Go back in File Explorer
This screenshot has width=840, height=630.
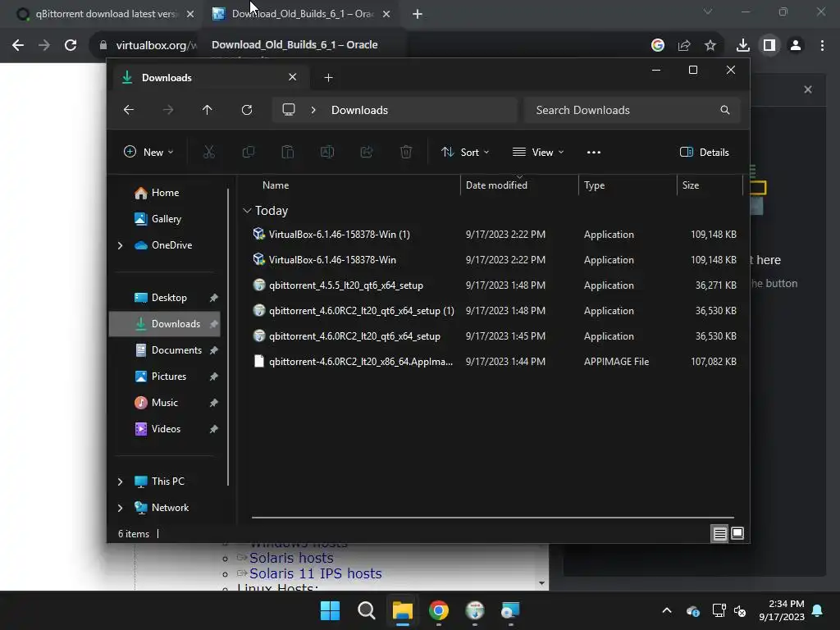[129, 110]
